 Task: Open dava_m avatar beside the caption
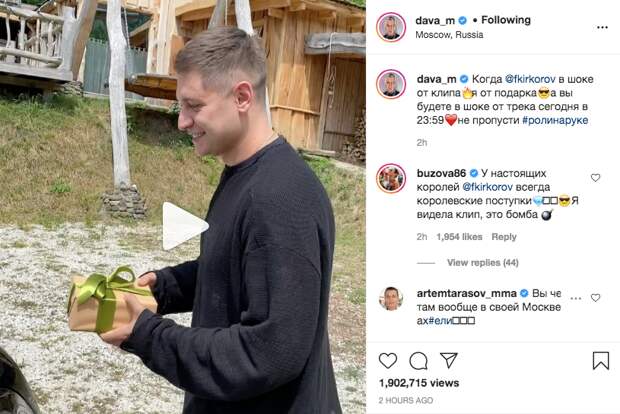pos(391,84)
